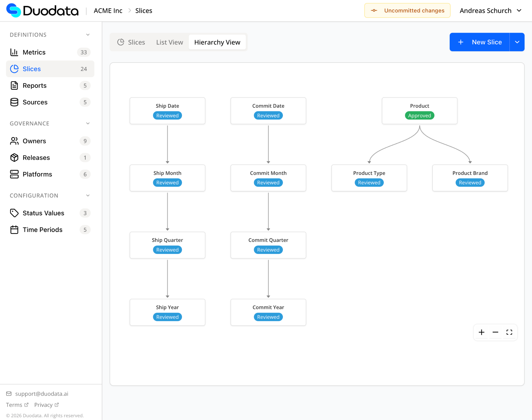Collapse the Definitions section
Screen dimensions: 532x420
coord(88,35)
